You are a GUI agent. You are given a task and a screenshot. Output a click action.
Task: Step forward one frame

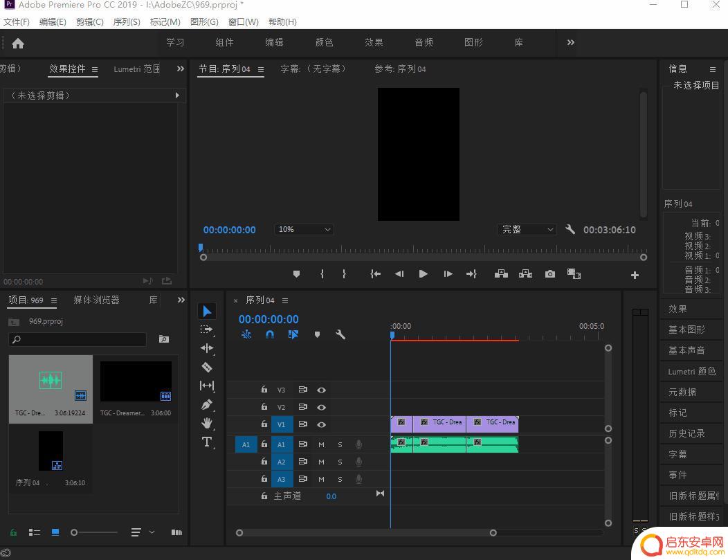[x=448, y=274]
